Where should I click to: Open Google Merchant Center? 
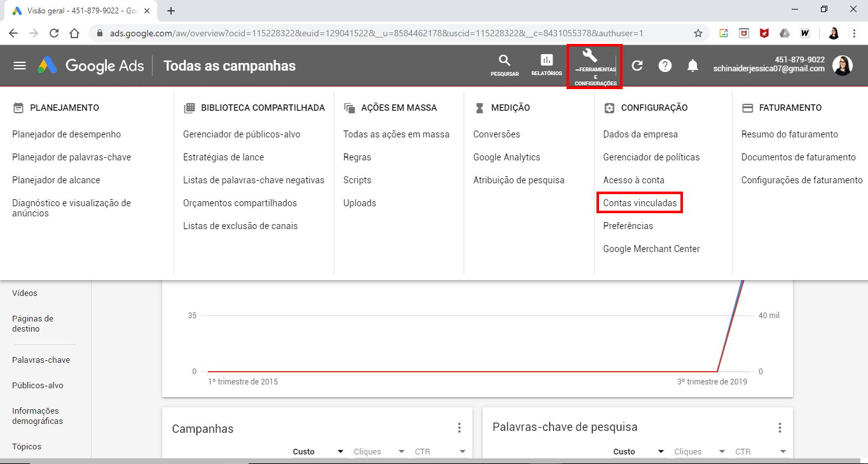pyautogui.click(x=651, y=249)
